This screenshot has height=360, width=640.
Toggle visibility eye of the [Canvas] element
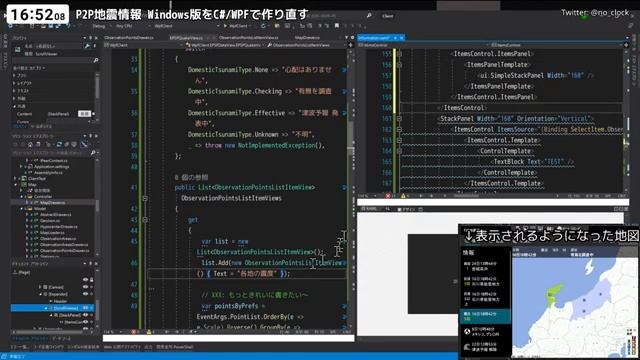point(86,287)
